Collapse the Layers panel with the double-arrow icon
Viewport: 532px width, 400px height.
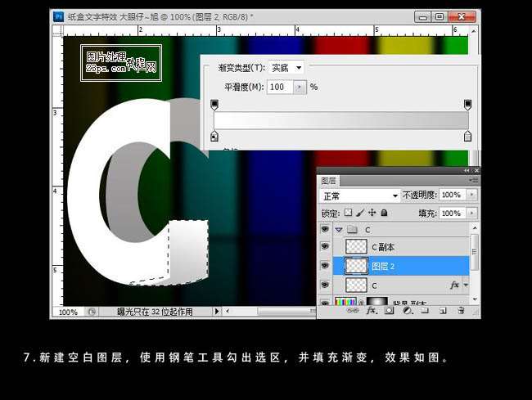pos(467,170)
